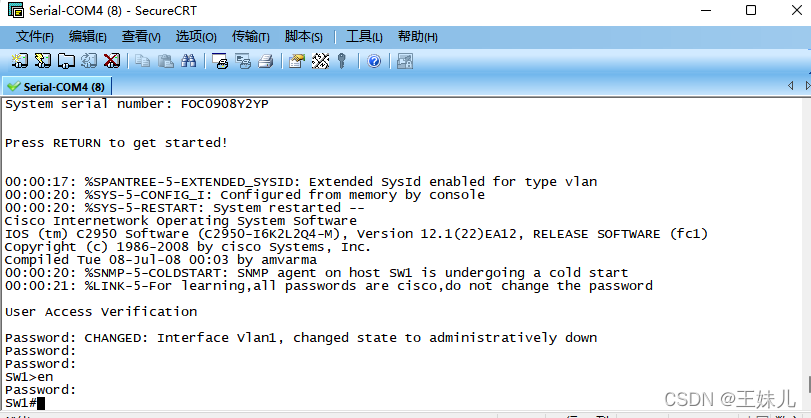Open the 脚本(S) menu
Viewport: 811px width, 418px height.
pos(304,37)
